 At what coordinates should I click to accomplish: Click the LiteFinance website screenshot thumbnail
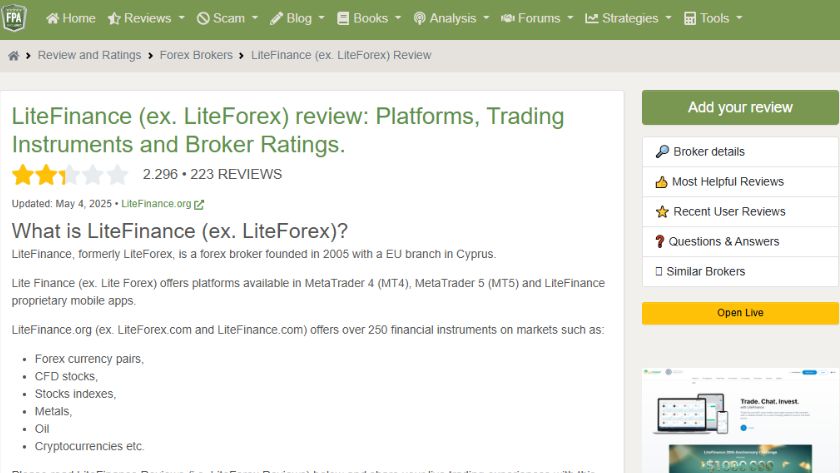[740, 421]
